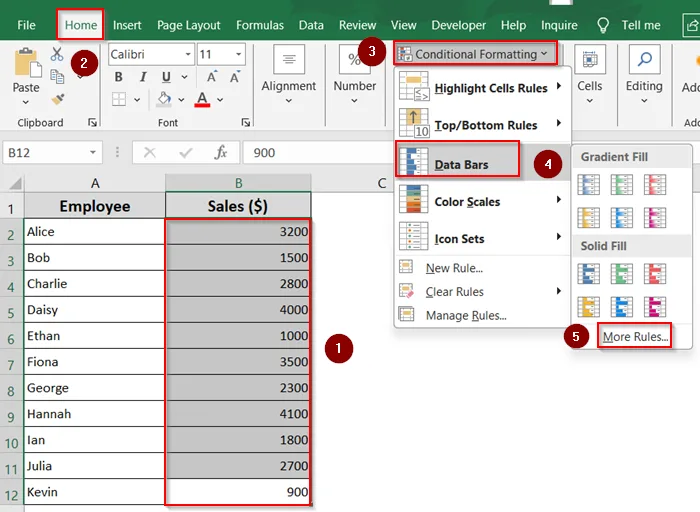Choose purple solid fill data bar
Screen dimensions: 700x512
point(655,307)
